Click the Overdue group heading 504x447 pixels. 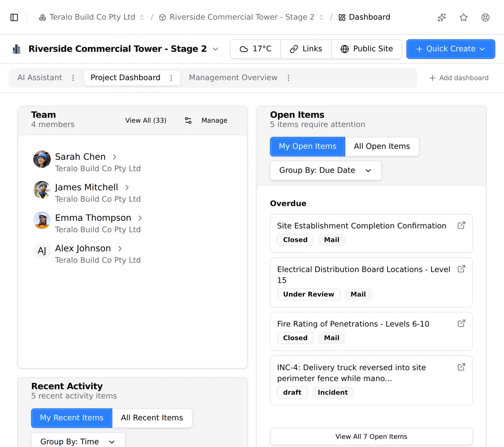288,204
